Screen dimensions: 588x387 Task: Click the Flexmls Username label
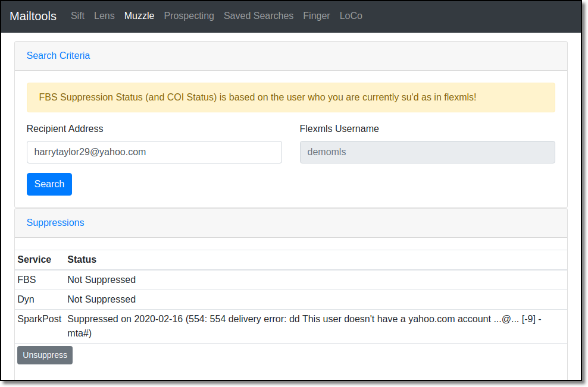tap(339, 129)
